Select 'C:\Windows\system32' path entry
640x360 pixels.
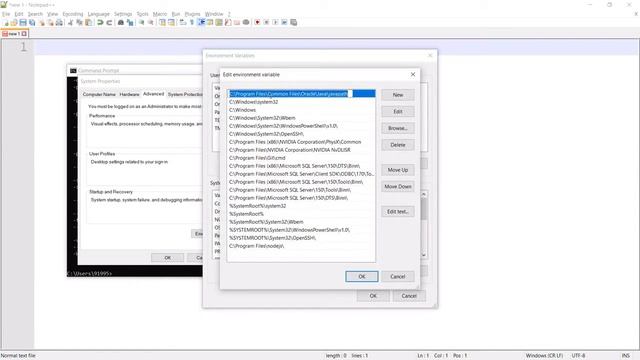tap(301, 102)
